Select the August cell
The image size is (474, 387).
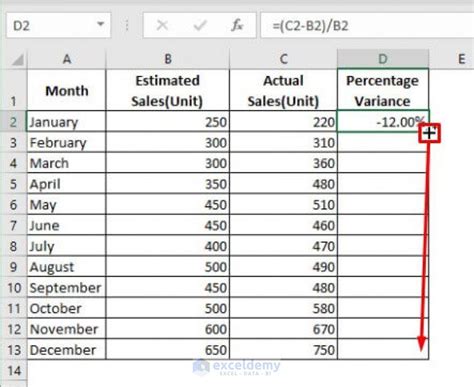(x=67, y=267)
